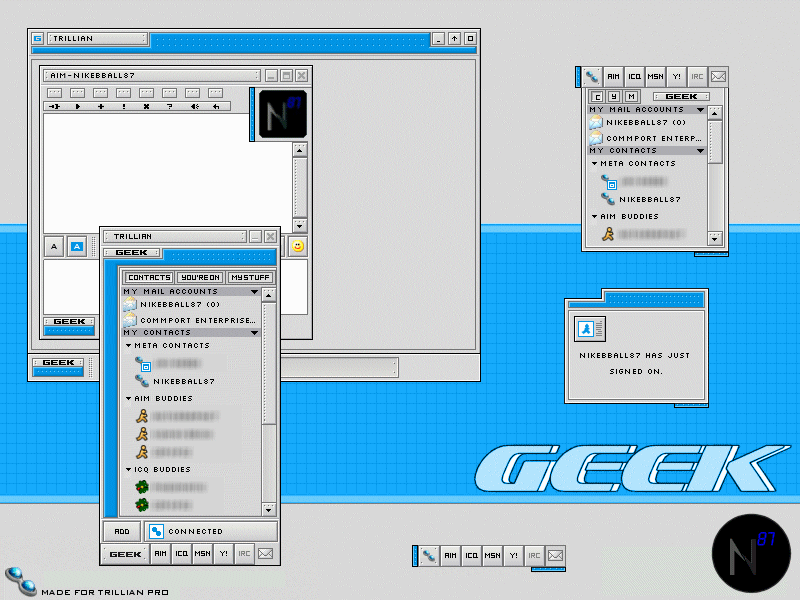800x600 pixels.
Task: Collapse My Contacts section in Trillian contact list window
Action: [x=254, y=333]
